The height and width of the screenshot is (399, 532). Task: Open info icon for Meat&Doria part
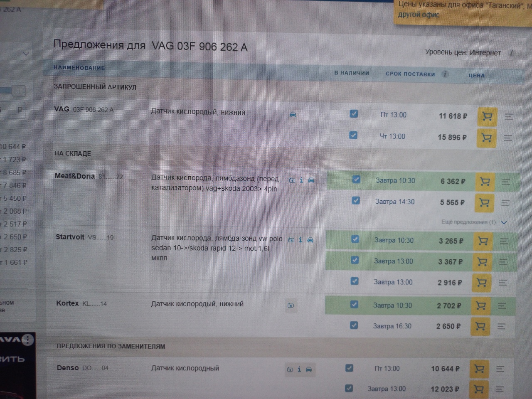[x=301, y=180]
